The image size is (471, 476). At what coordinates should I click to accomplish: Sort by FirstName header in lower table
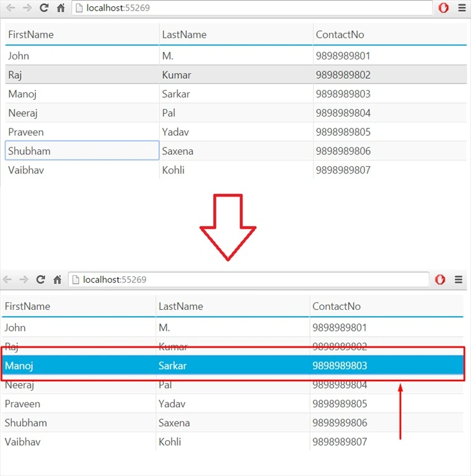pos(79,306)
